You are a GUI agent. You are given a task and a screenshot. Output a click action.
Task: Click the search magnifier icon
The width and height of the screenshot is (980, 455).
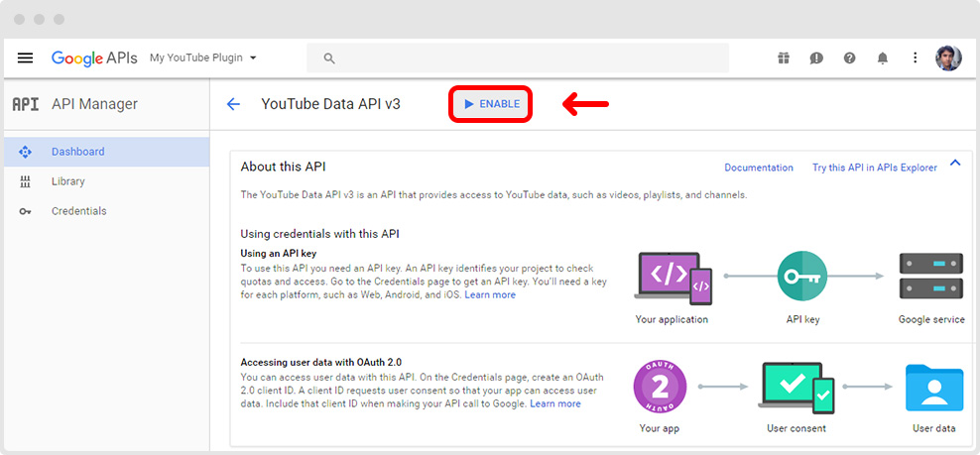(329, 58)
